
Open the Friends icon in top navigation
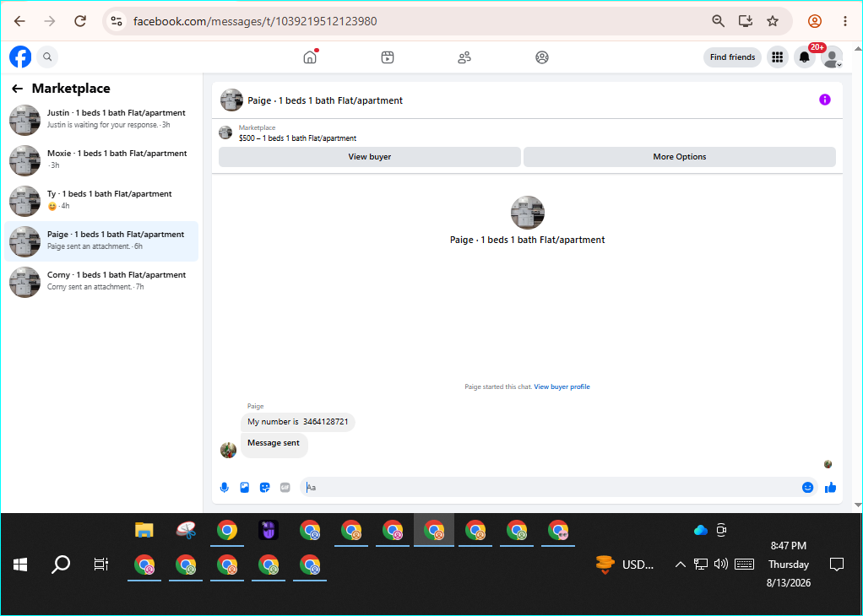pyautogui.click(x=464, y=57)
